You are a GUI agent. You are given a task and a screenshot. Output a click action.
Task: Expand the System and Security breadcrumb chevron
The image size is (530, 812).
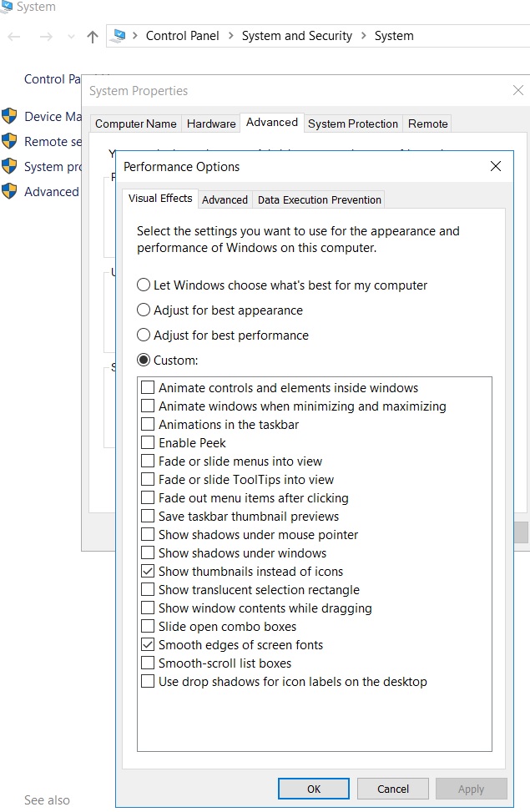(x=363, y=36)
